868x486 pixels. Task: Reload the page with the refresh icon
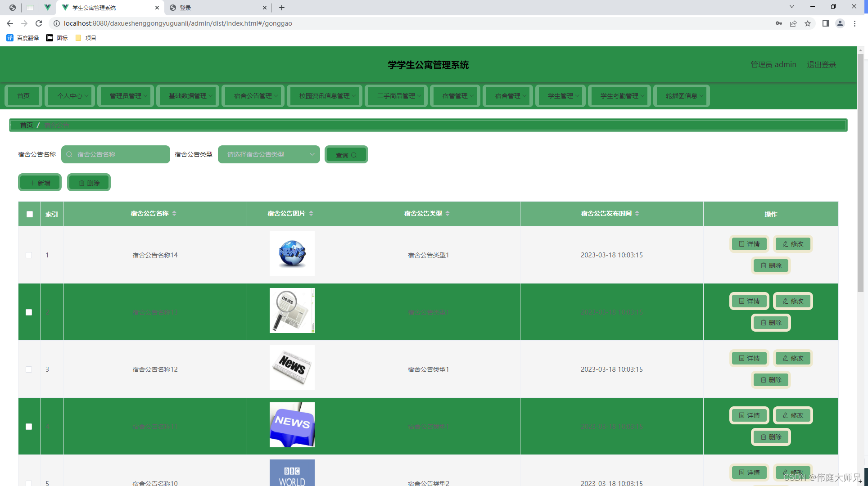(39, 23)
